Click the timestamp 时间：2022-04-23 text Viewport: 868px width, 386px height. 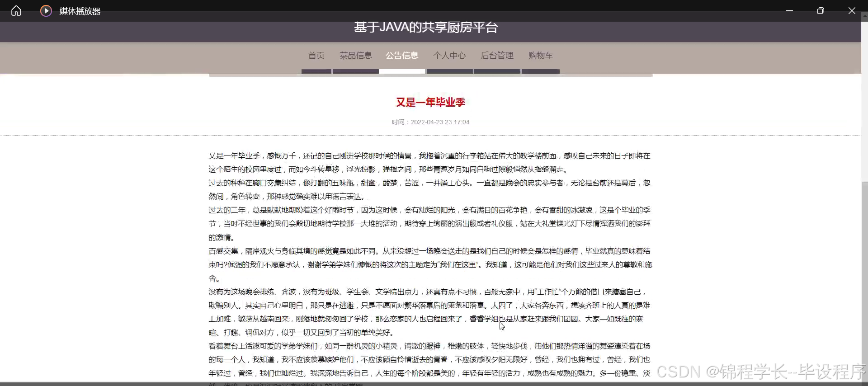tap(430, 122)
